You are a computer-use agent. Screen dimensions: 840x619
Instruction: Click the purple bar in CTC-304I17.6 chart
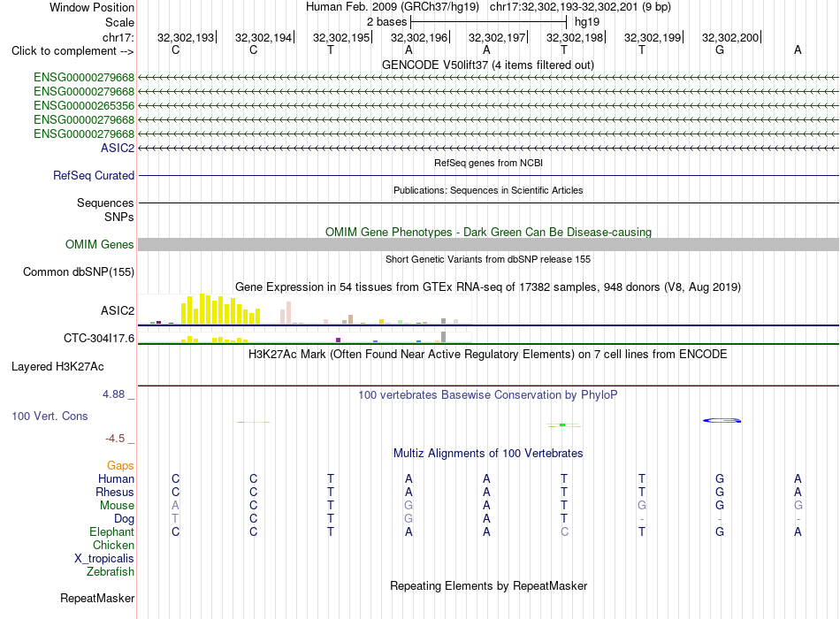338,340
